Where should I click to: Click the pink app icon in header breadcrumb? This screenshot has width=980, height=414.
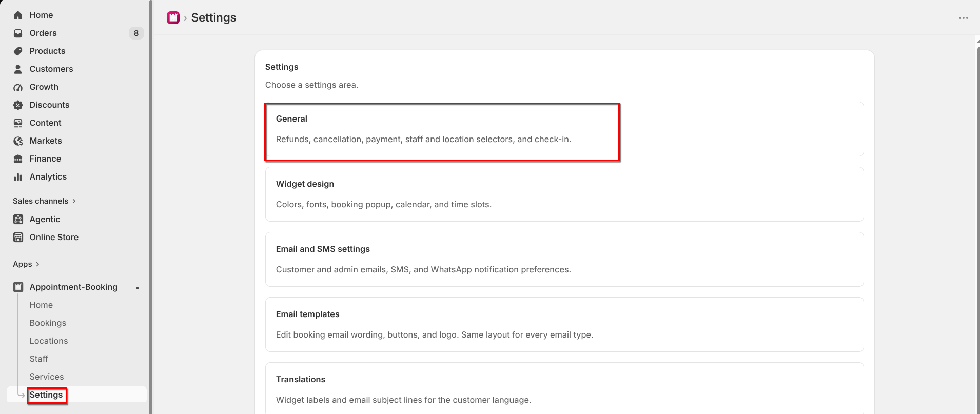[x=173, y=17]
